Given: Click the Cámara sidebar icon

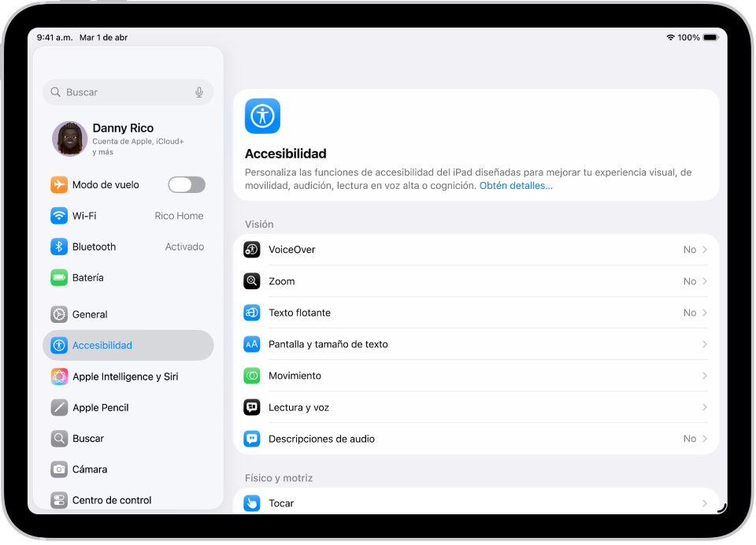Looking at the screenshot, I should coord(59,469).
